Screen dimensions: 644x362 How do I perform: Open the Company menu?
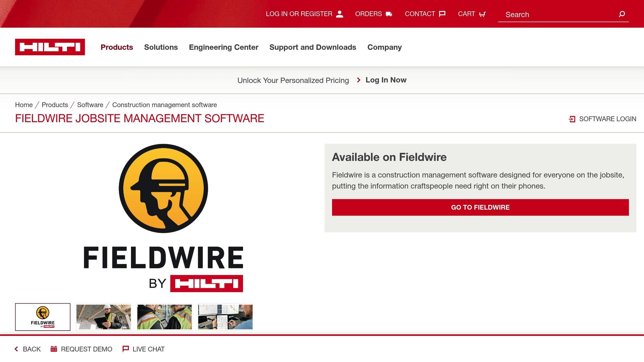click(x=385, y=47)
